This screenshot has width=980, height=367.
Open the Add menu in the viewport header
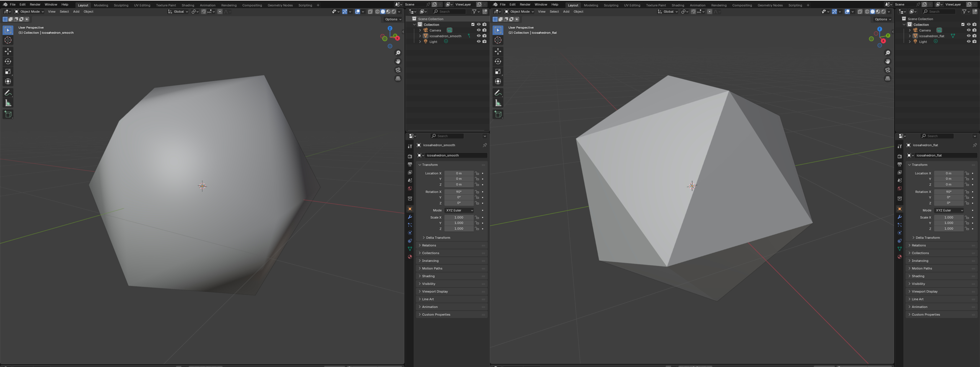coord(76,11)
